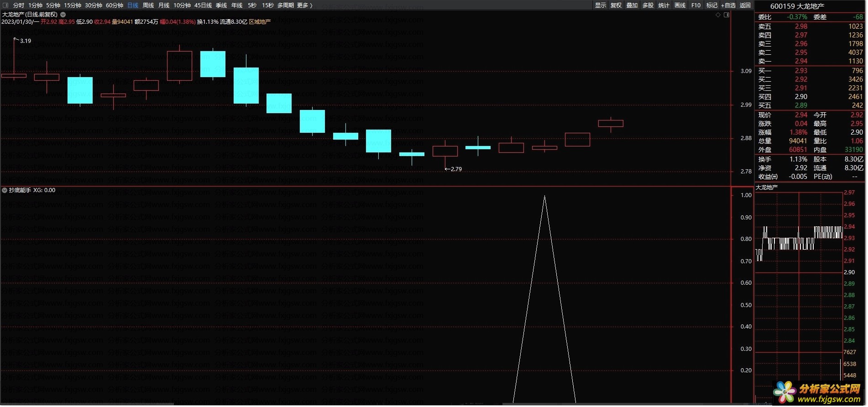Viewport: 868px width, 407px height.
Task: Select the 5秒 period
Action: pos(252,5)
